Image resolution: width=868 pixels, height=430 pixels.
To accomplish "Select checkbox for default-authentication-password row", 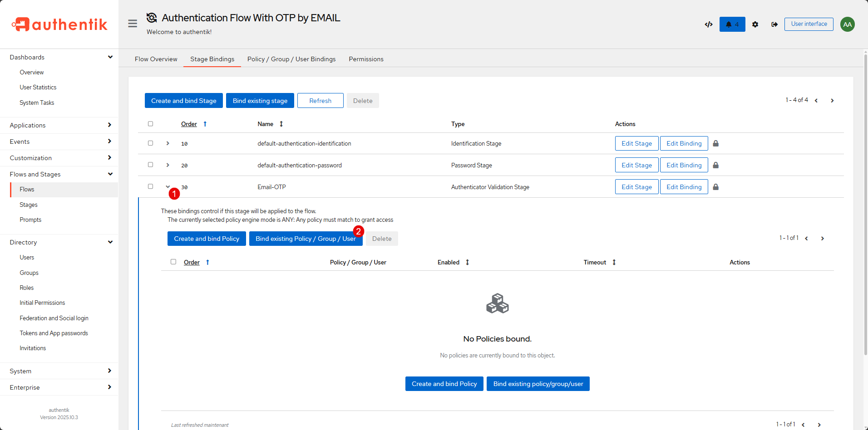I will tap(150, 165).
